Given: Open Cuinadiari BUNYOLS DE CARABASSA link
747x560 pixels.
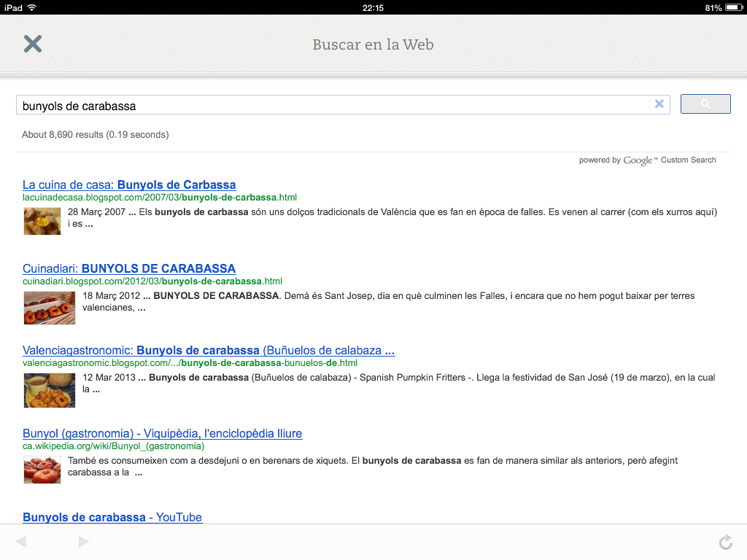Looking at the screenshot, I should coord(129,268).
